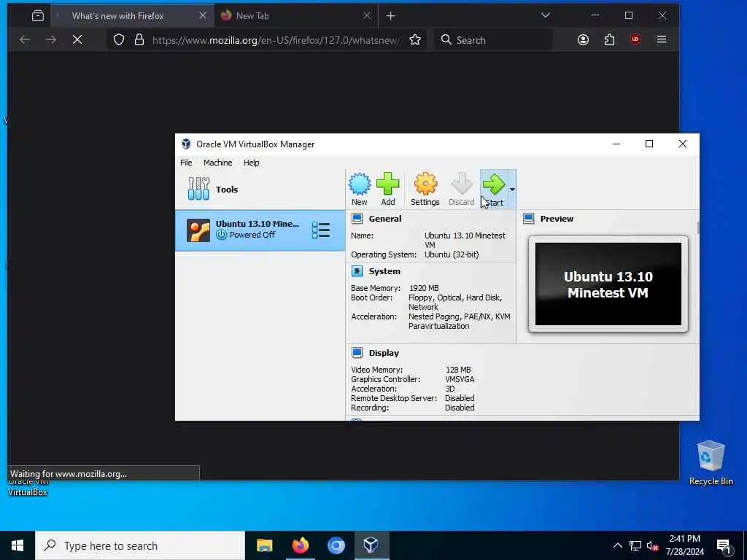Click Firefox tracking protection shield icon
Viewport: 747px width, 560px height.
tap(119, 40)
